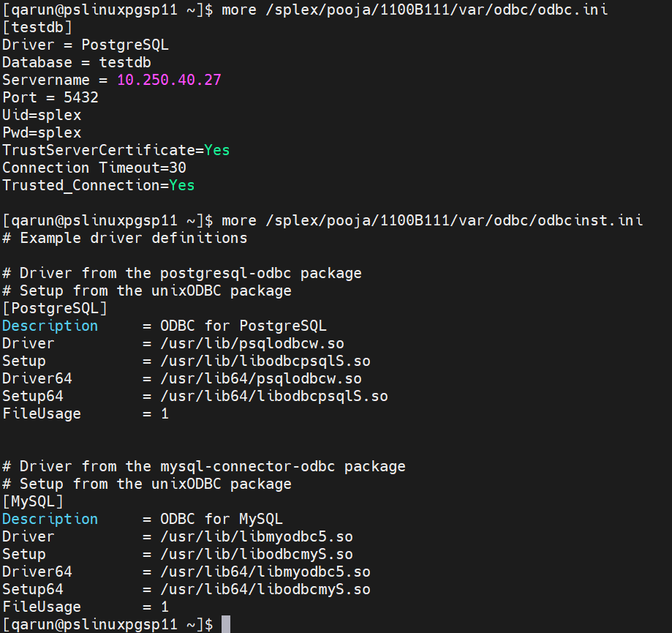This screenshot has width=672, height=633.
Task: Click the /usr/lib64/libodbcmyS.so Setup64 path
Action: pyautogui.click(x=265, y=589)
